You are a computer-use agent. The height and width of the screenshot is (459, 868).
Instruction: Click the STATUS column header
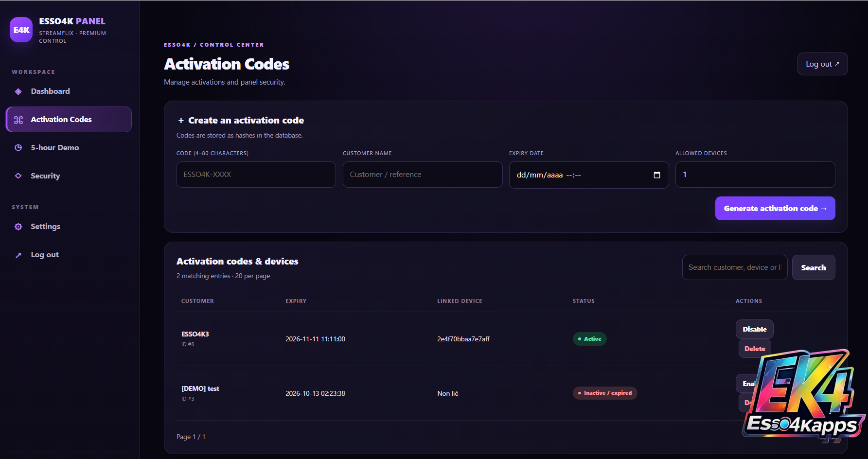584,301
